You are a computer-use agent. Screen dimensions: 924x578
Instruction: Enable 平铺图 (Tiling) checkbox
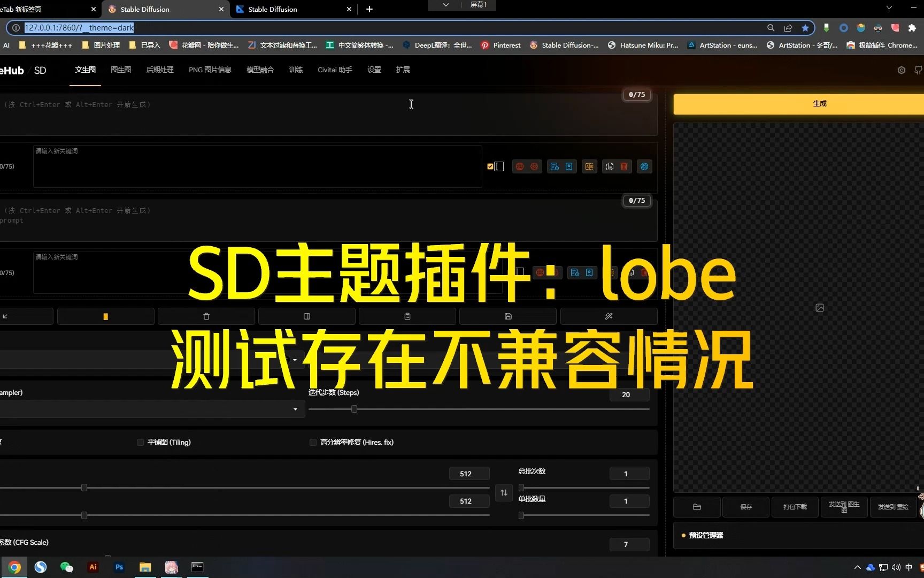coord(140,442)
